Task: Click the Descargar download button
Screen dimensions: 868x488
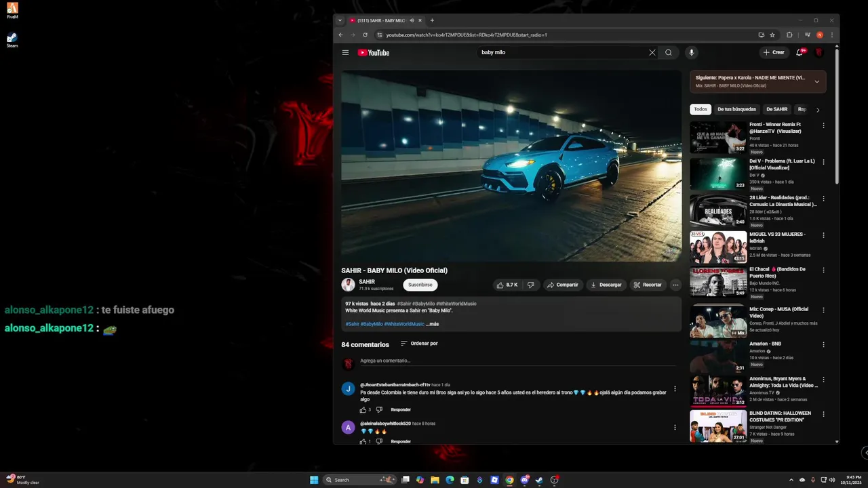Action: 606,285
